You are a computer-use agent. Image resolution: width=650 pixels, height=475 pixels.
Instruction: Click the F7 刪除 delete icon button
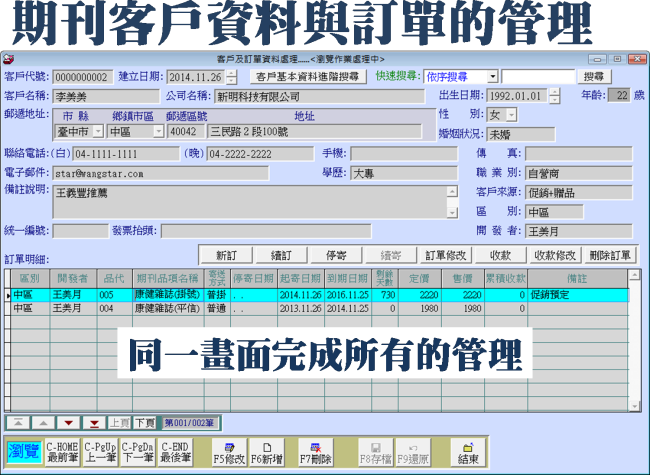coord(315,450)
